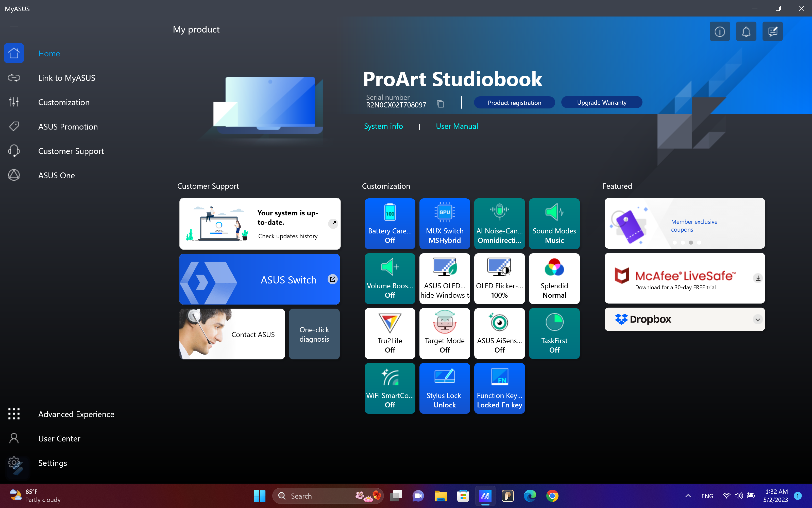The image size is (812, 508).
Task: Click the Home icon in the sidebar
Action: coord(14,53)
